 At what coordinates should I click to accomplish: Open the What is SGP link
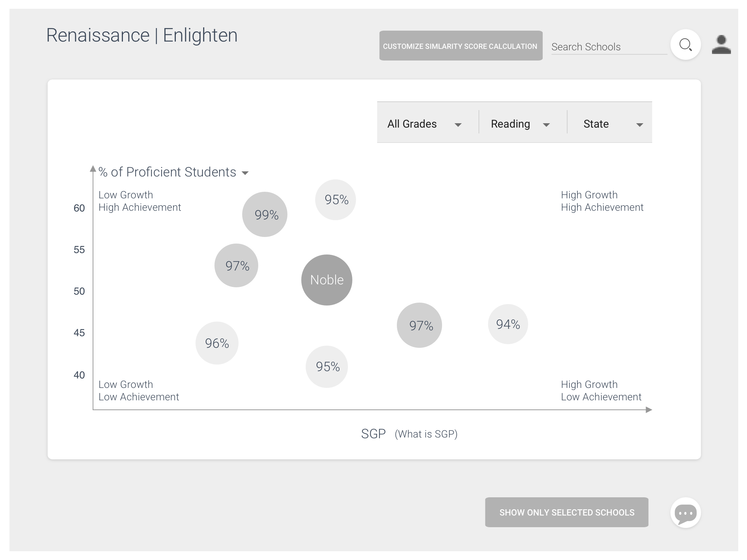426,434
